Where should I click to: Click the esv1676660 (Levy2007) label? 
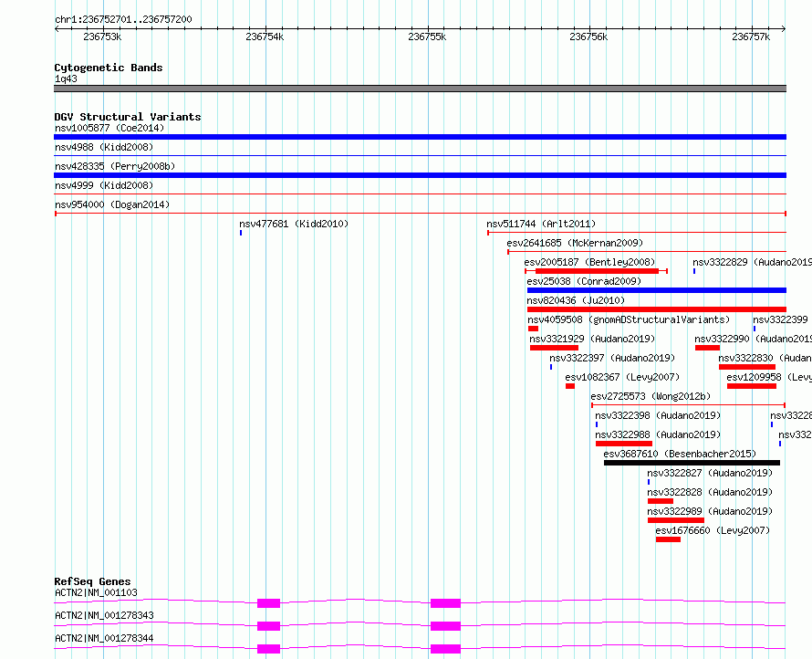point(713,530)
